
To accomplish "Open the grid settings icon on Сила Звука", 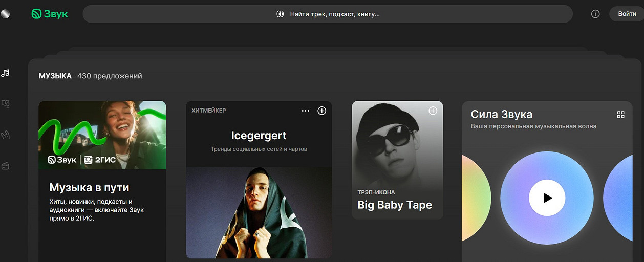I will click(x=621, y=115).
